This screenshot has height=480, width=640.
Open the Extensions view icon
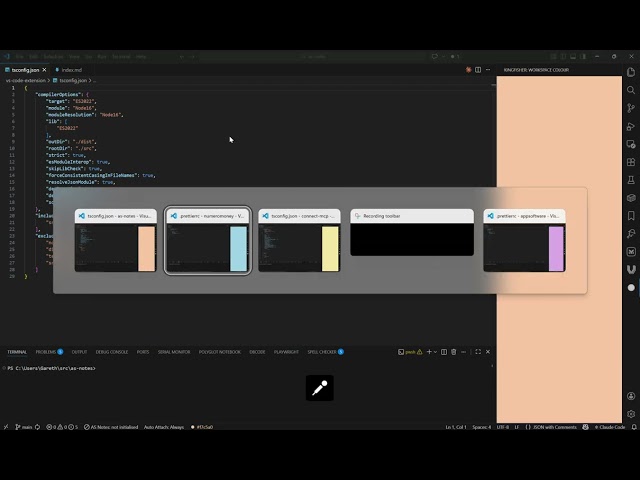pyautogui.click(x=631, y=162)
